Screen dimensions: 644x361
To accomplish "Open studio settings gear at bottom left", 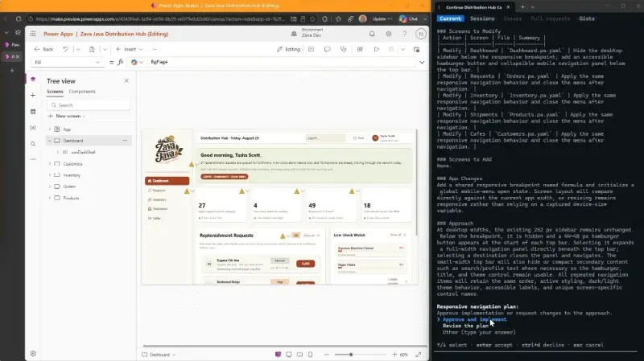I will pos(33,354).
